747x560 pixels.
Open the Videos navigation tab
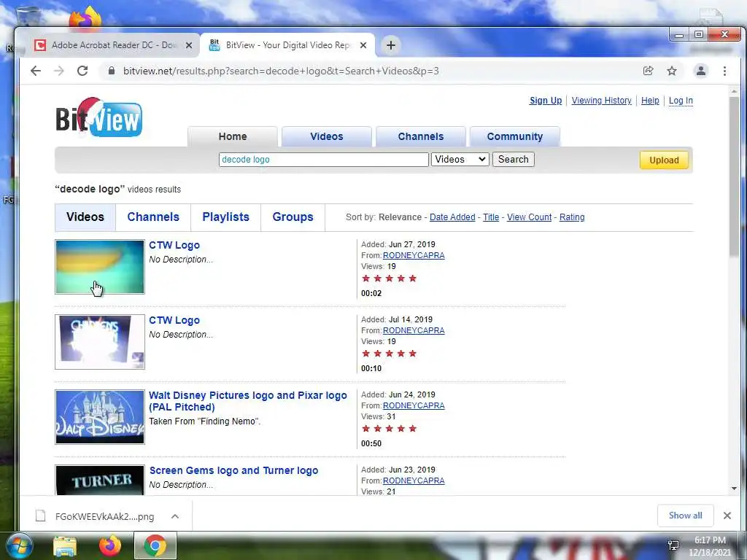click(326, 136)
